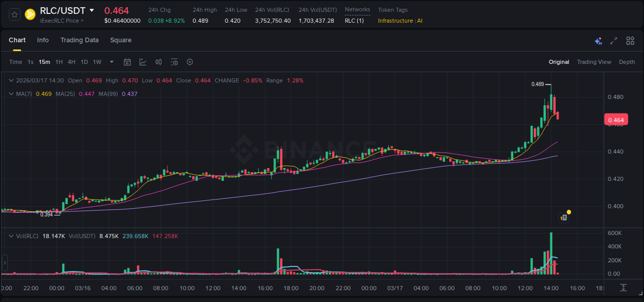Open the chart style dropdown arrow

111,62
